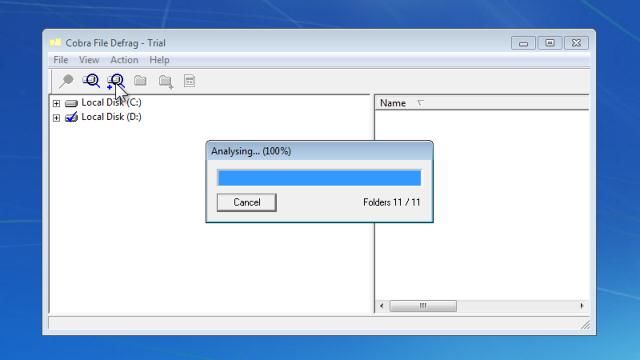Open the View menu

point(89,60)
